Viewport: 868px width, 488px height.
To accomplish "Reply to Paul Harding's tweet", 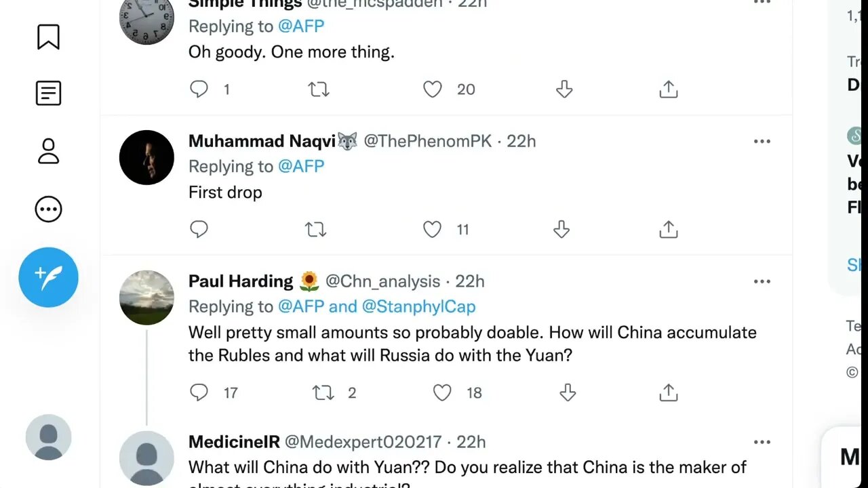I will click(x=199, y=392).
